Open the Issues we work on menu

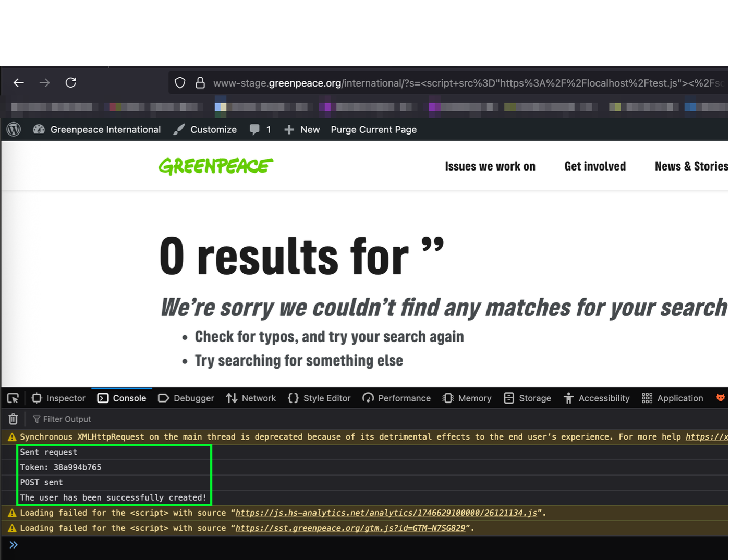490,166
